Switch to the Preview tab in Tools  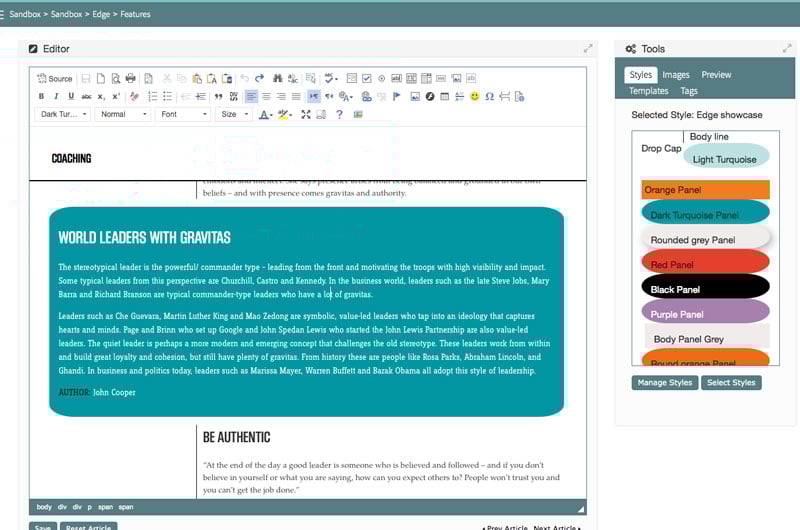(x=716, y=75)
